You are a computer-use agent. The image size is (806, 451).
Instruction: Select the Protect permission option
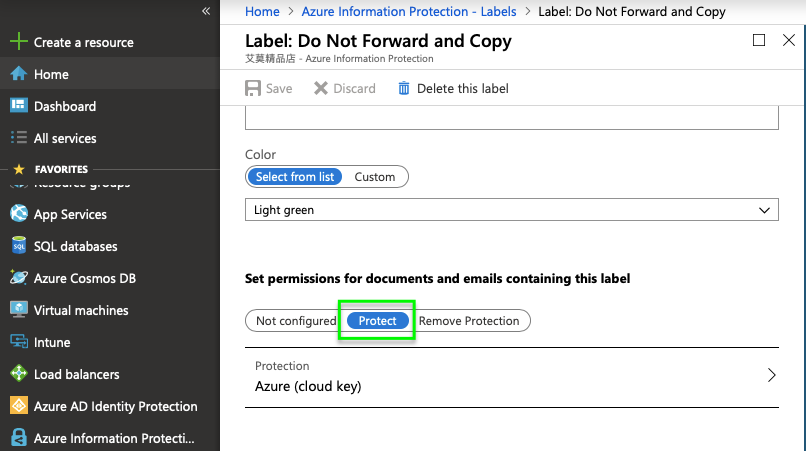(x=377, y=321)
